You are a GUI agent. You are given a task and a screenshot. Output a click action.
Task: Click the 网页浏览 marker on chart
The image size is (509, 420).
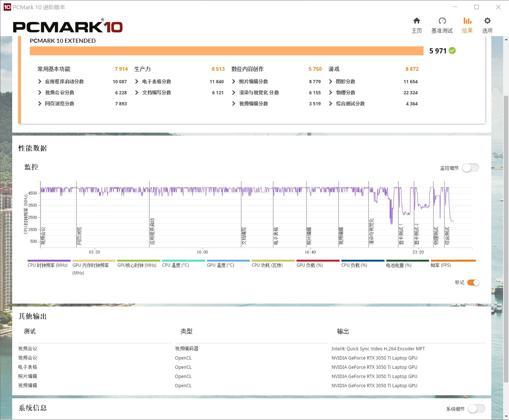point(79,236)
